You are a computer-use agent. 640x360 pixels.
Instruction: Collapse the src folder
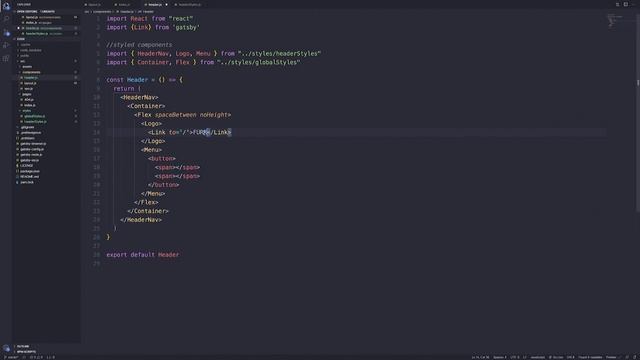pos(22,61)
